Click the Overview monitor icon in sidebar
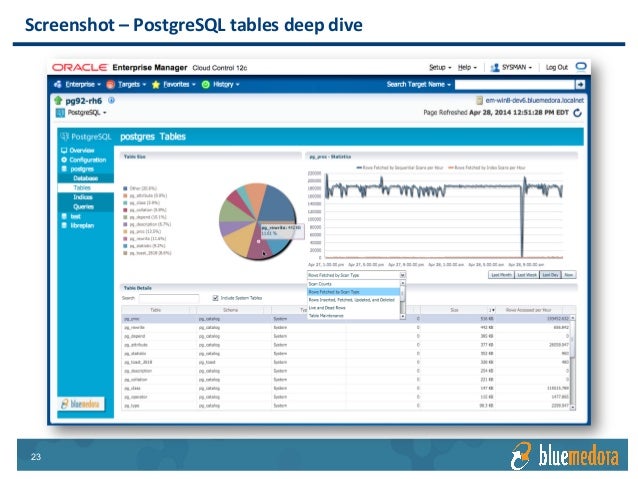 tap(64, 150)
